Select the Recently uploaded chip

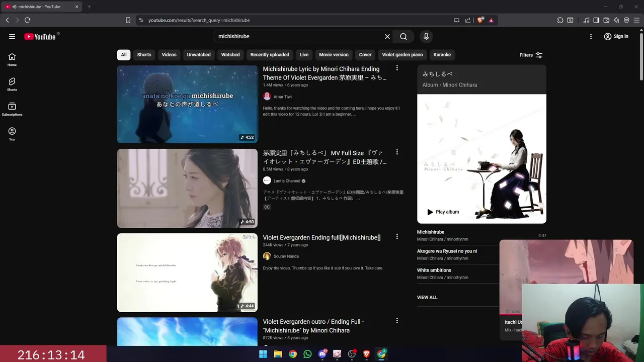point(270,55)
